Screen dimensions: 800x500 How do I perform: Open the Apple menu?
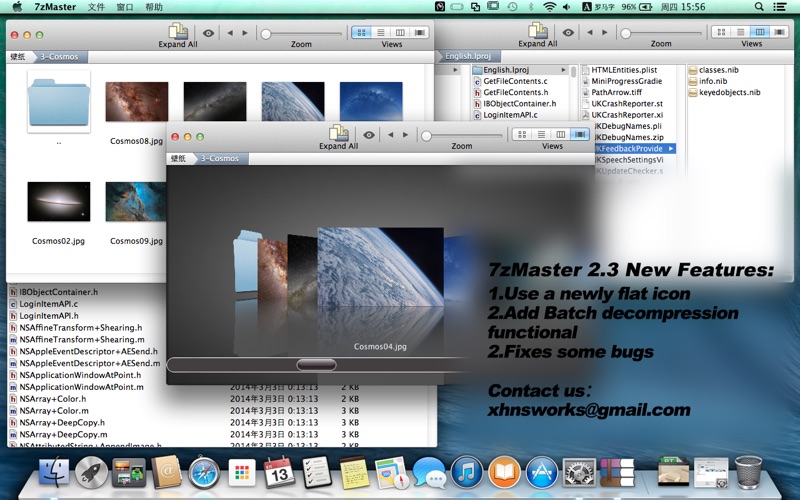click(x=17, y=7)
